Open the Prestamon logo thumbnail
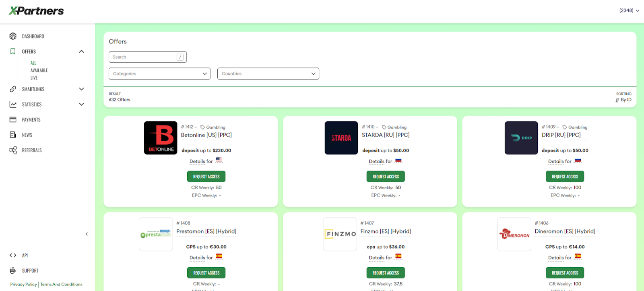Screen dimensions: 644x291 click(x=156, y=234)
